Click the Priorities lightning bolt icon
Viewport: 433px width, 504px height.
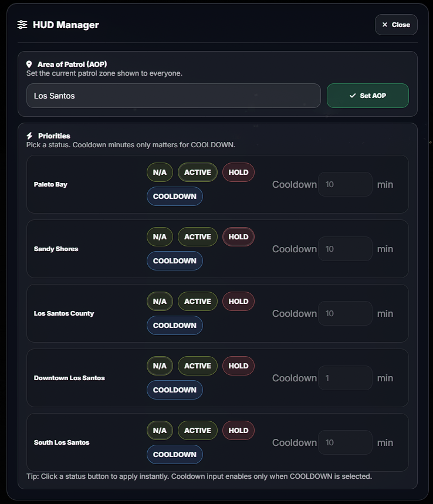click(29, 136)
